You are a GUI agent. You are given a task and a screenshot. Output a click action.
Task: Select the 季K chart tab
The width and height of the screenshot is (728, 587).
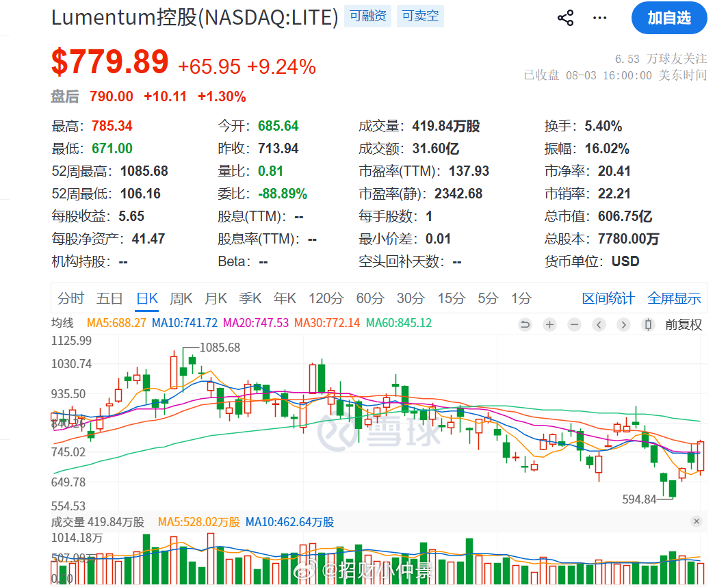tap(250, 298)
